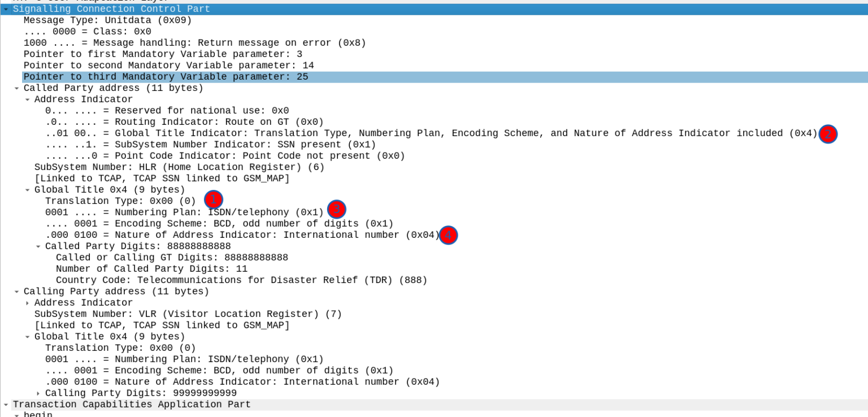Image resolution: width=868 pixels, height=417 pixels.
Task: Expand the collapsed Address Indicator under Calling Party
Action: click(x=27, y=302)
